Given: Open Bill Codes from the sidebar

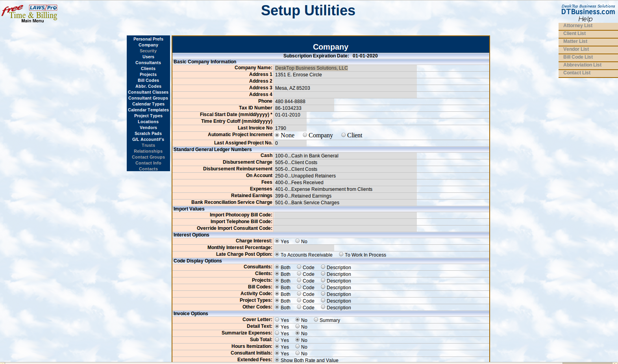Looking at the screenshot, I should [148, 80].
